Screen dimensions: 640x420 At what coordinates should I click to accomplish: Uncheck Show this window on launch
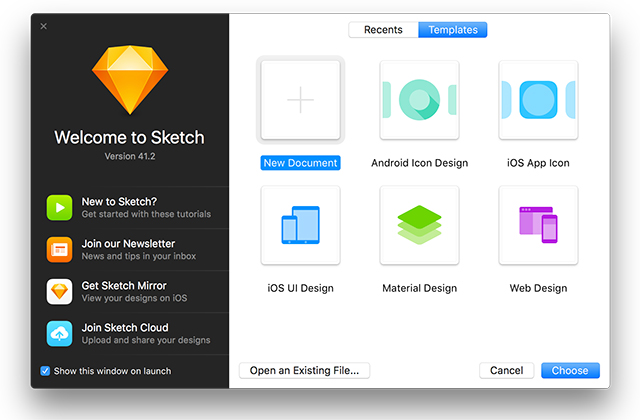pyautogui.click(x=45, y=371)
